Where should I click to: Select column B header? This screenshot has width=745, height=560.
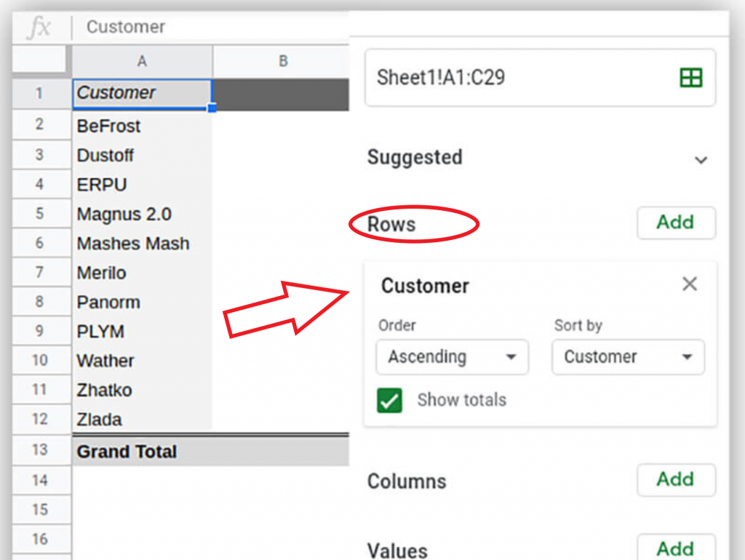[x=282, y=62]
